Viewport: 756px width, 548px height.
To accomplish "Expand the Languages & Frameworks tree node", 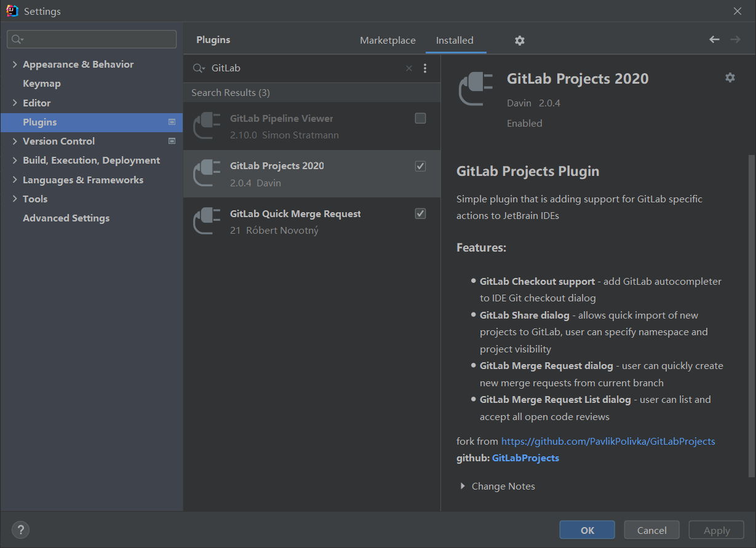I will (15, 180).
